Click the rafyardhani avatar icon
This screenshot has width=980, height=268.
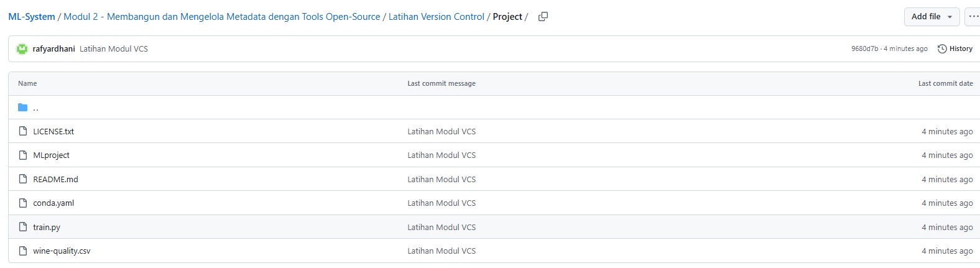tap(22, 49)
